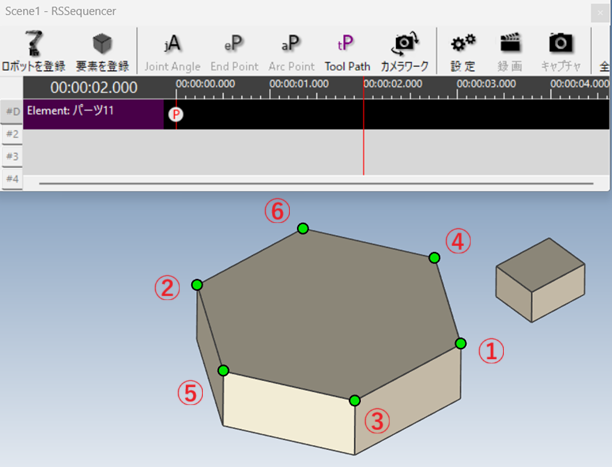Click the 録画 record clapperboard icon
Image resolution: width=612 pixels, height=467 pixels.
click(x=511, y=44)
